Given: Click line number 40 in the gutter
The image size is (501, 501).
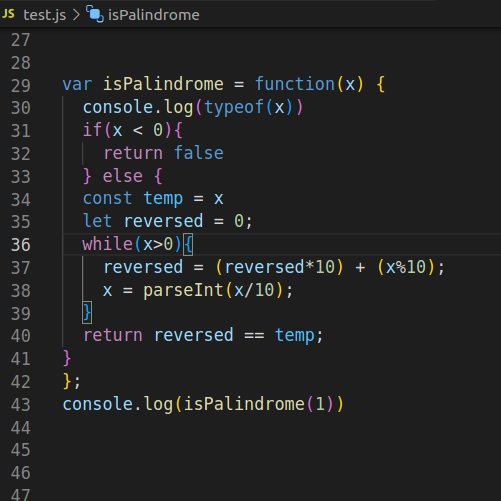Looking at the screenshot, I should tap(21, 336).
